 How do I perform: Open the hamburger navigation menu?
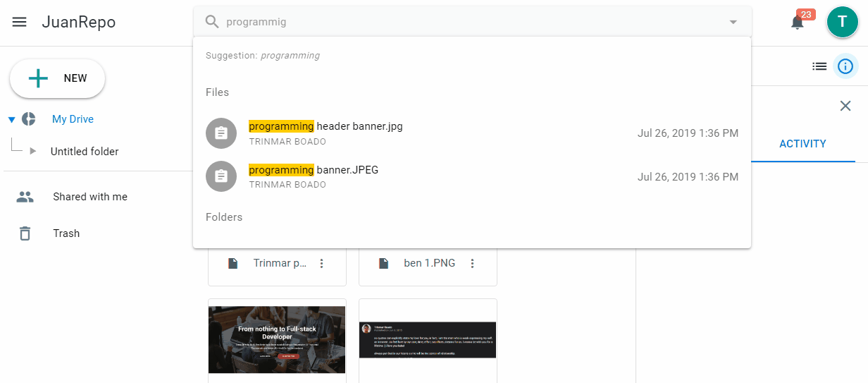click(20, 22)
